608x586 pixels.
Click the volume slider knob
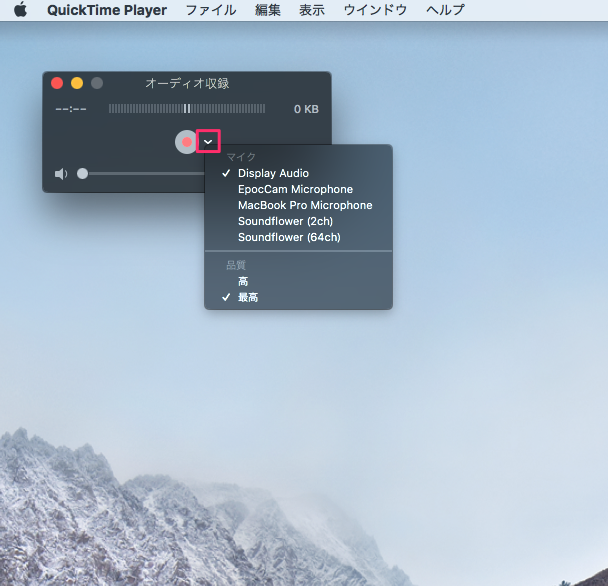click(82, 173)
